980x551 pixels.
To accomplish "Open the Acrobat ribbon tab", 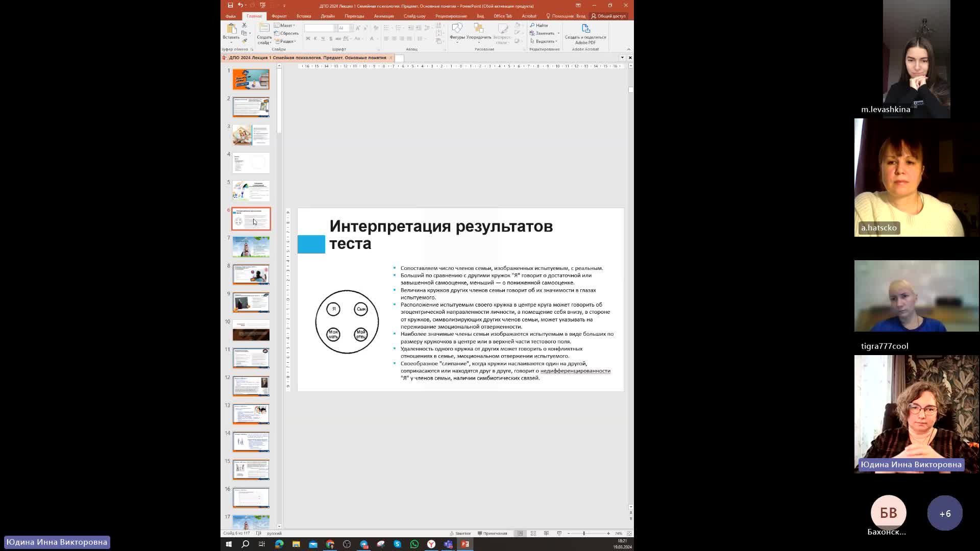I will 529,16.
